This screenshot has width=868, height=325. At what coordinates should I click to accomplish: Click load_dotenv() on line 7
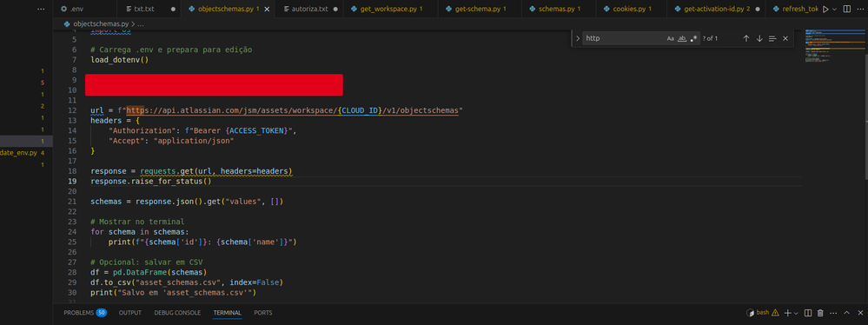point(120,60)
